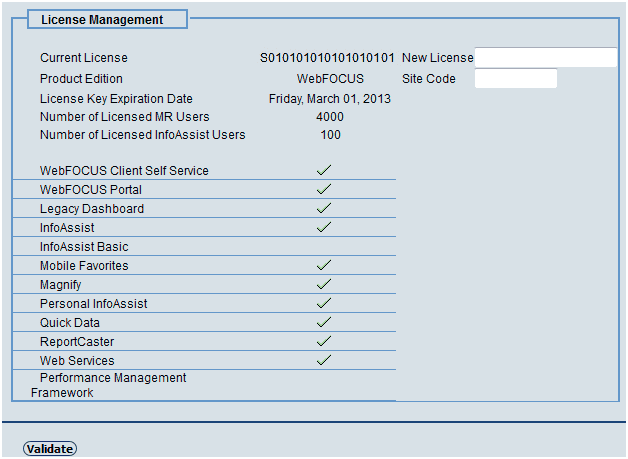Select the license key S0101010101010101
628x459 pixels.
coord(327,58)
